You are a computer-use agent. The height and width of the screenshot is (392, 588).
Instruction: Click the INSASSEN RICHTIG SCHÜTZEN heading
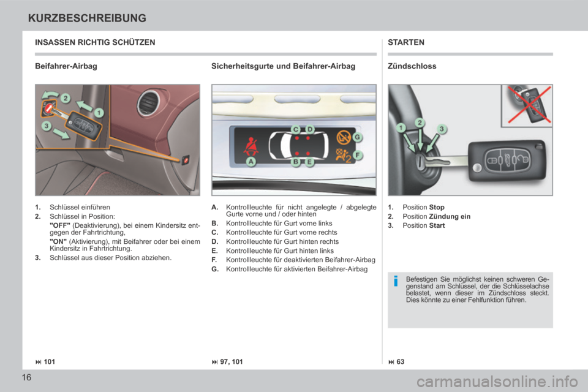coord(95,42)
